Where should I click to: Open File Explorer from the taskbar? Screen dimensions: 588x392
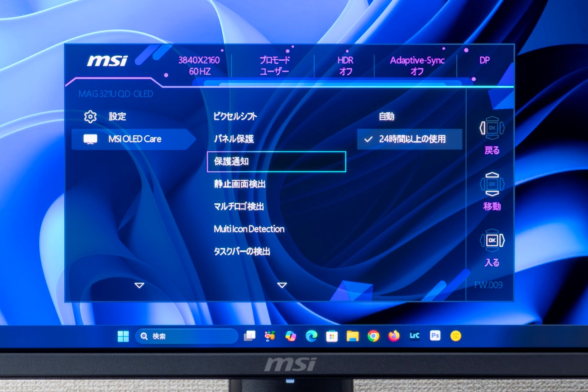point(353,336)
